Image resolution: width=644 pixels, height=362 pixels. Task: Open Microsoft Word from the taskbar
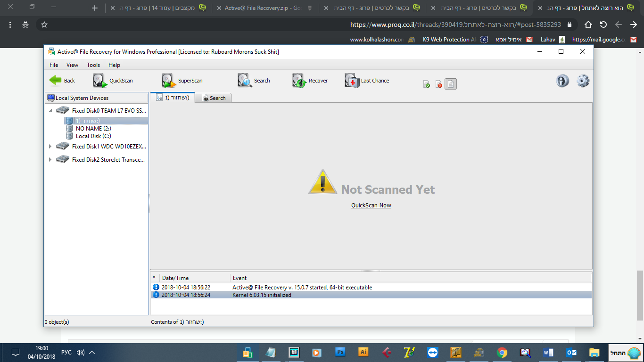[x=548, y=353]
